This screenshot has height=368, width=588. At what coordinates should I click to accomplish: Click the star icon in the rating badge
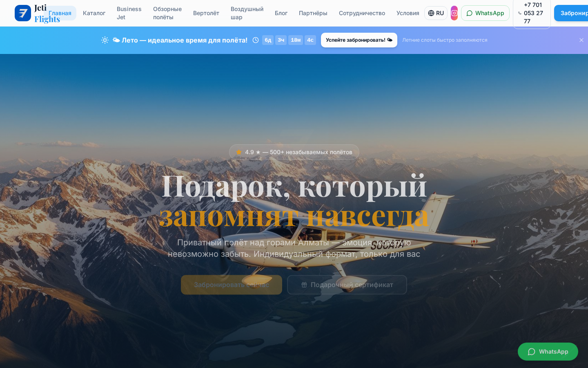tap(239, 152)
